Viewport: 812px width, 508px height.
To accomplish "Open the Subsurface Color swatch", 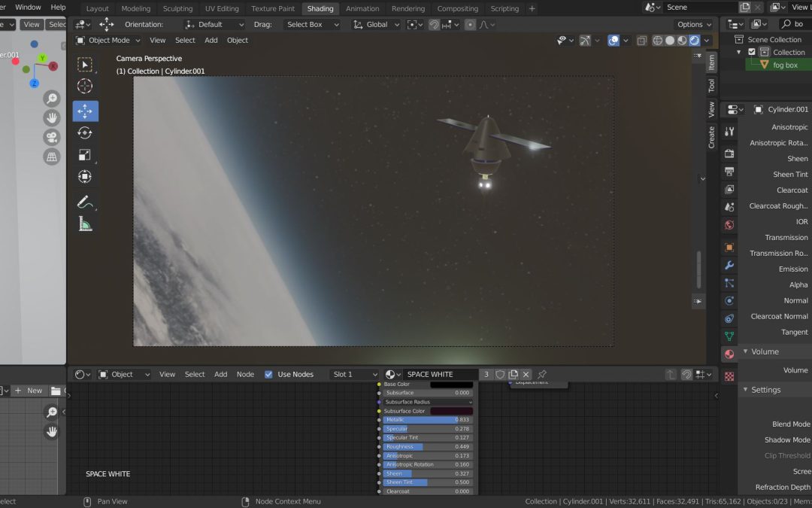I will tap(451, 411).
